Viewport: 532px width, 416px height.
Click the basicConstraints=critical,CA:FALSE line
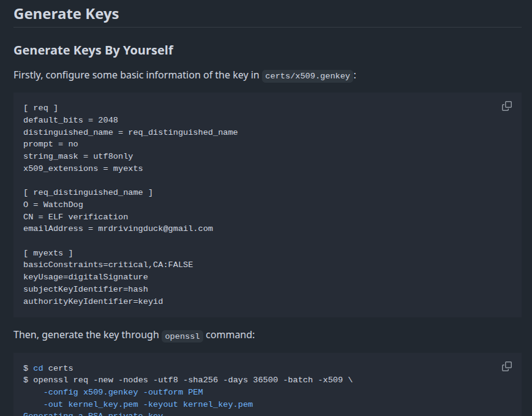[x=108, y=265]
